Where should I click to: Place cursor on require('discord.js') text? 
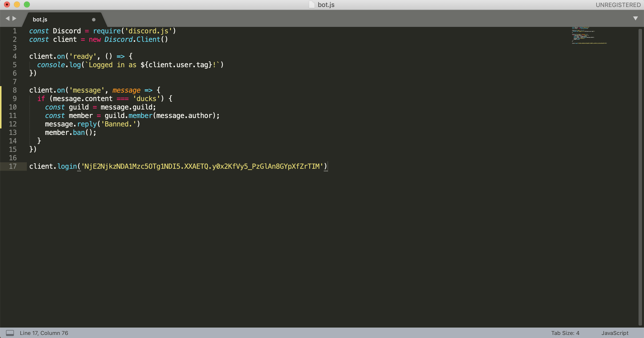click(135, 31)
